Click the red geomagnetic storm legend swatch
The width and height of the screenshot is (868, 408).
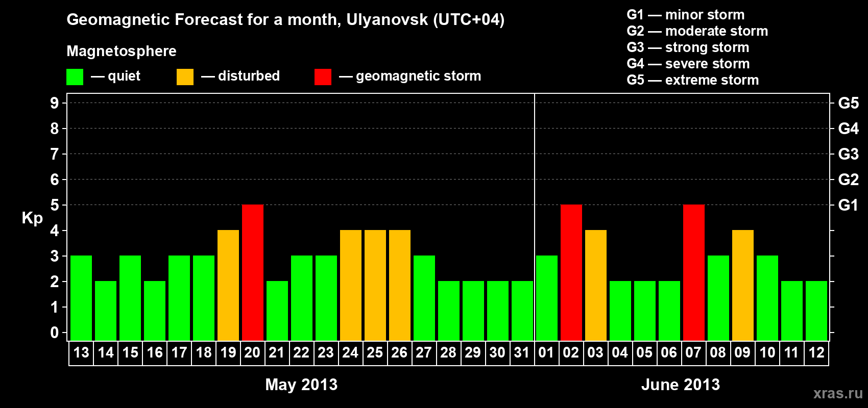click(323, 77)
